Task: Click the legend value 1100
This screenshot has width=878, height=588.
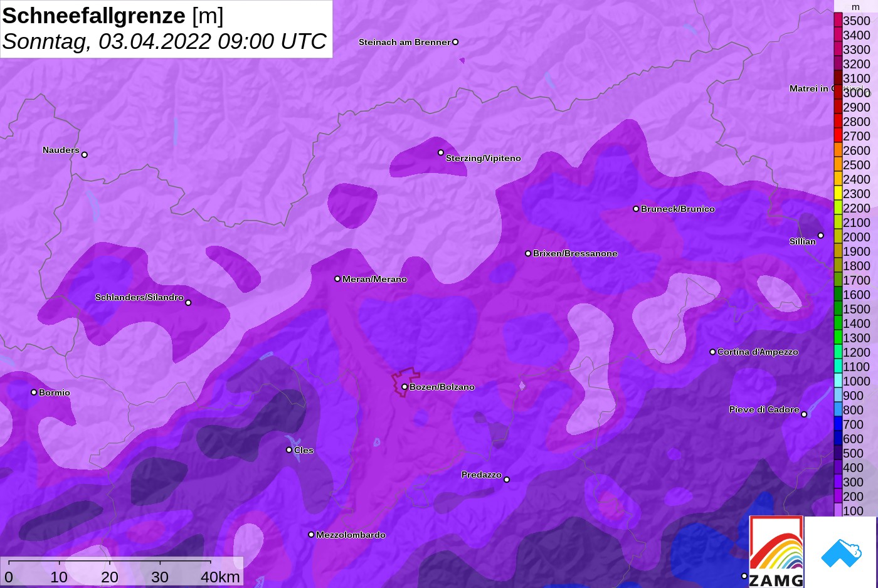Action: [x=857, y=367]
